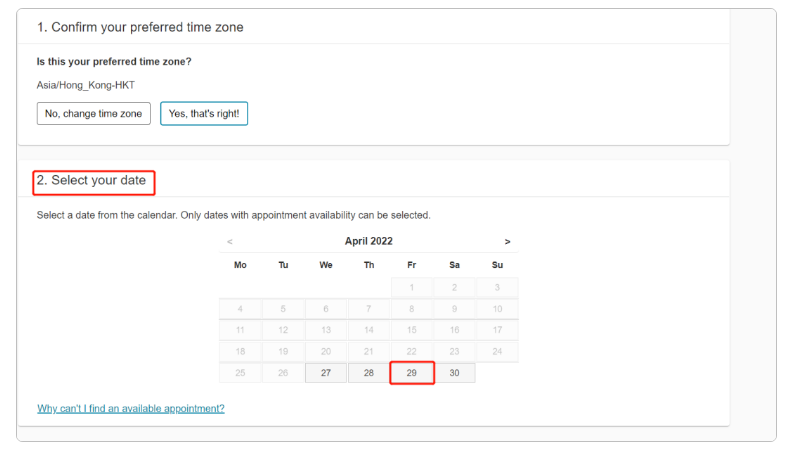Click unavailable date 1 in calendar
Image resolution: width=786 pixels, height=460 pixels.
tap(412, 287)
